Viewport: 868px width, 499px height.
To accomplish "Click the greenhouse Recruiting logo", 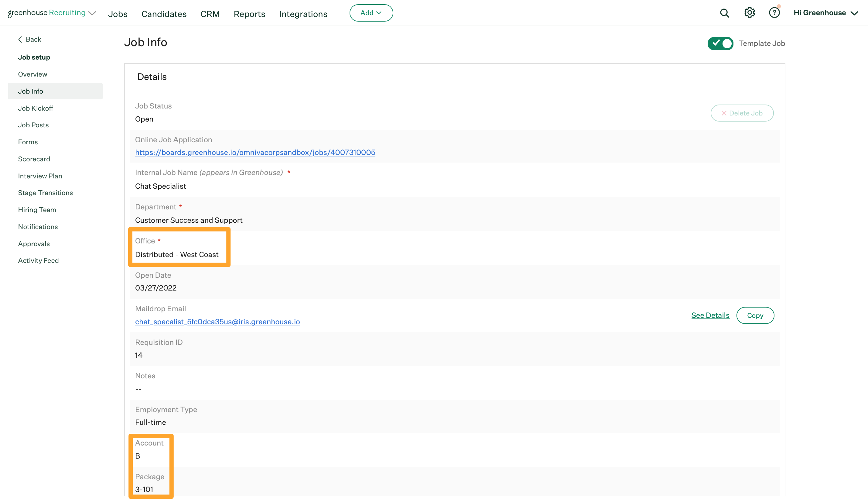I will coord(46,13).
